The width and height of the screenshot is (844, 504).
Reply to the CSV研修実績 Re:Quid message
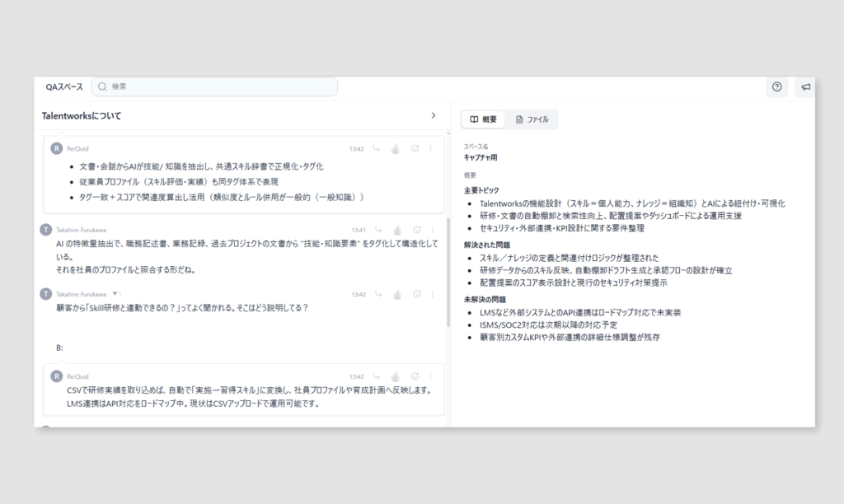(377, 376)
